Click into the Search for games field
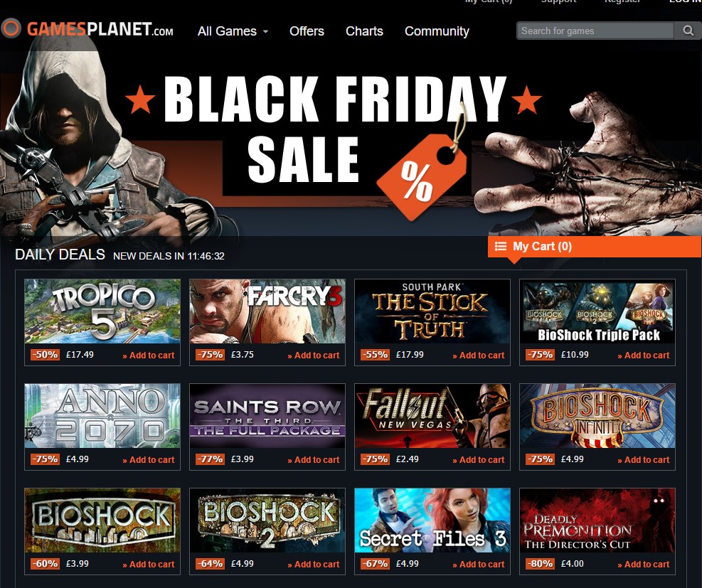Image resolution: width=702 pixels, height=588 pixels. 595,31
